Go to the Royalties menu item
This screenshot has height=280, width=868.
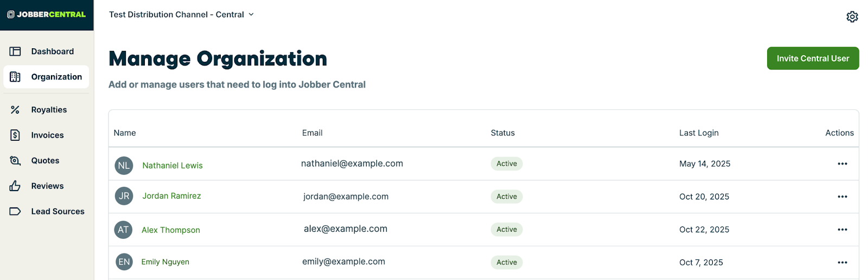(x=49, y=110)
